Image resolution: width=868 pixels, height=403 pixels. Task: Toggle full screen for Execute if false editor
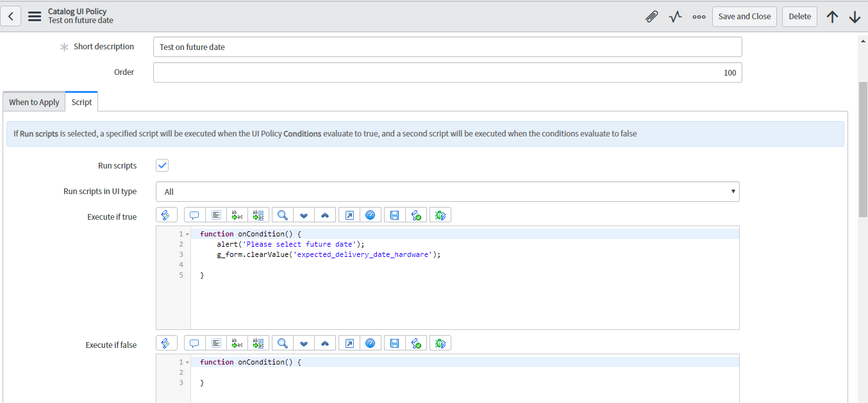pyautogui.click(x=349, y=343)
